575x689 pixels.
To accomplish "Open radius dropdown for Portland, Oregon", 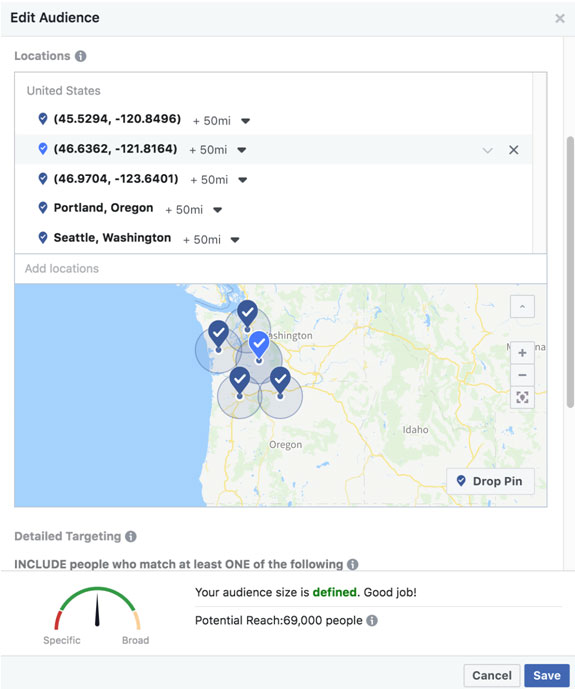I will point(217,210).
